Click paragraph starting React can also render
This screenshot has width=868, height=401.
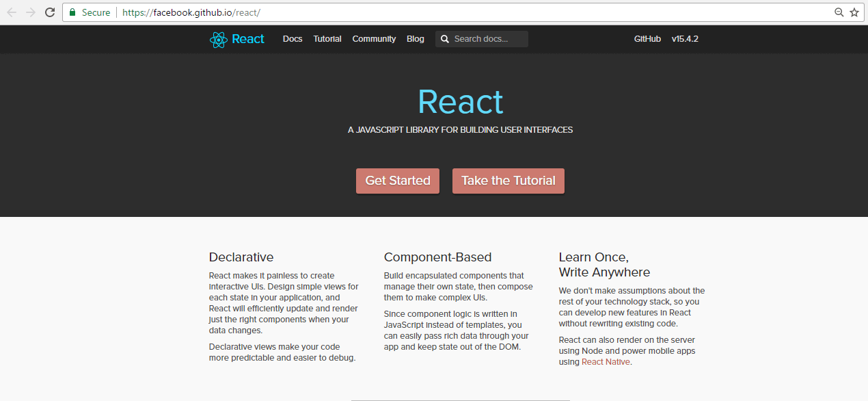(627, 351)
